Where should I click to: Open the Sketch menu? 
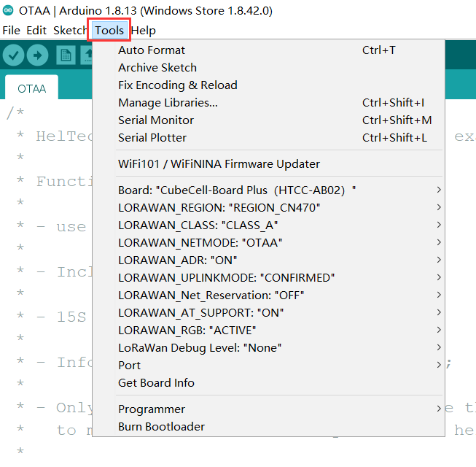click(x=70, y=31)
